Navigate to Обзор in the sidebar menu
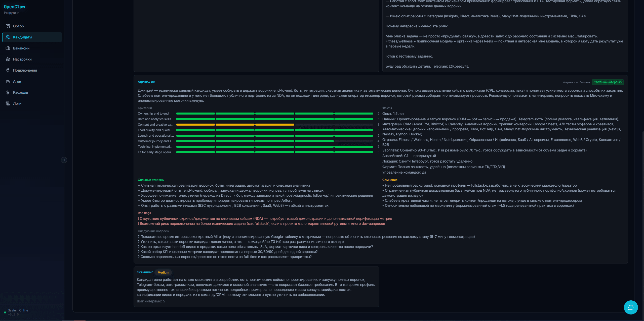 [x=18, y=26]
